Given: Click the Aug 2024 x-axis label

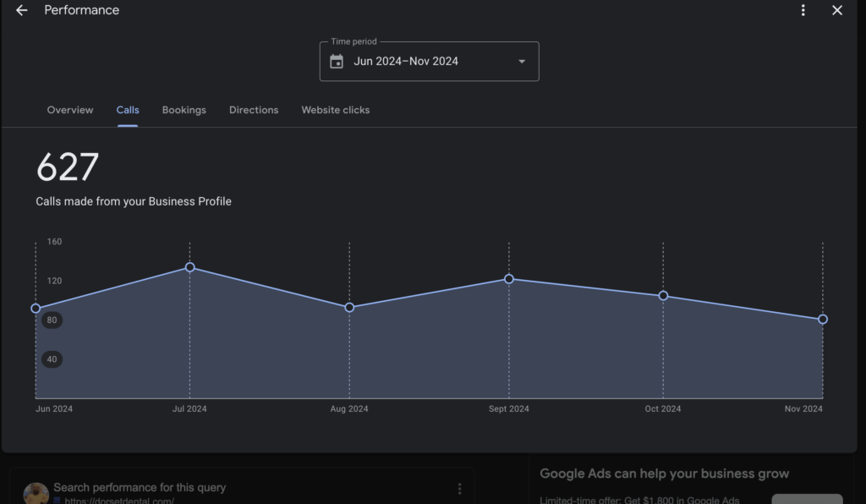Looking at the screenshot, I should (349, 409).
